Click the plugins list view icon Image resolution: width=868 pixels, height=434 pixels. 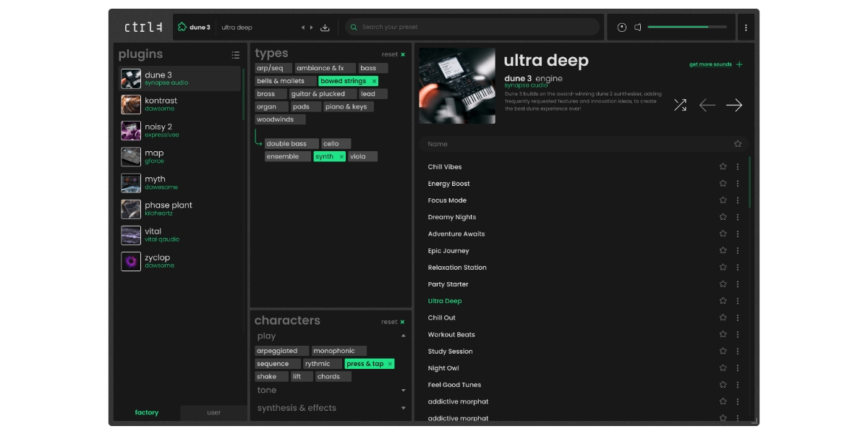235,55
